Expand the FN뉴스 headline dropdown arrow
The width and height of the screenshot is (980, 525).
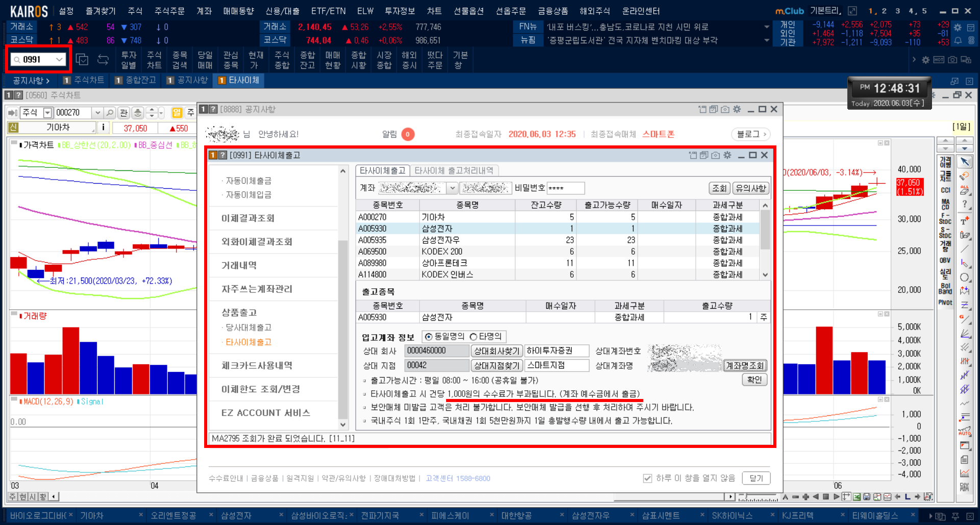(767, 27)
